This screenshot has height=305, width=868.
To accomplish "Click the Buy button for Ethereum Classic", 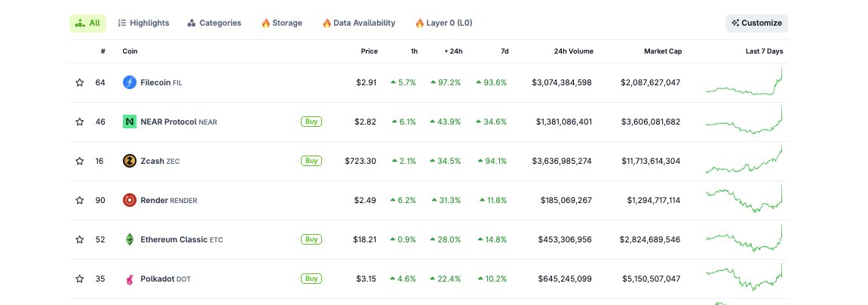I will click(311, 239).
